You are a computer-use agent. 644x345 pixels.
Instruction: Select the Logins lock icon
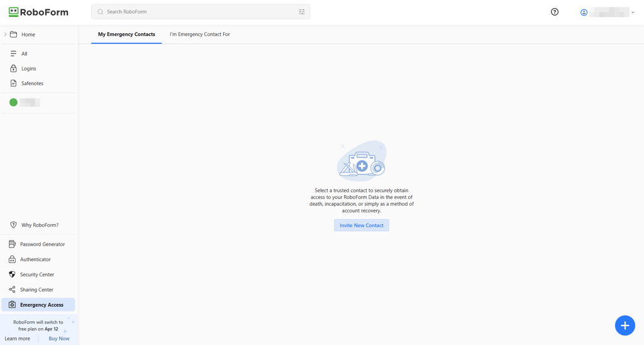[x=14, y=68]
